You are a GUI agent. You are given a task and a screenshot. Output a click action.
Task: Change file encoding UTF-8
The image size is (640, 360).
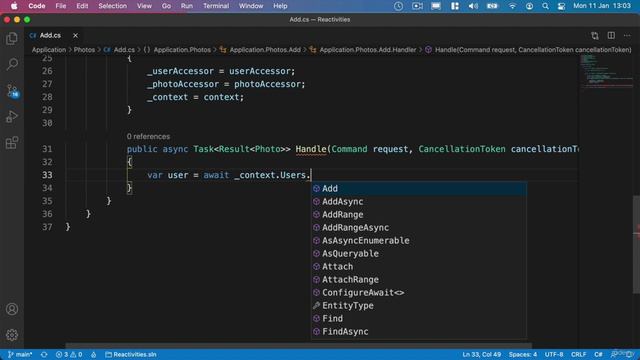click(x=554, y=354)
